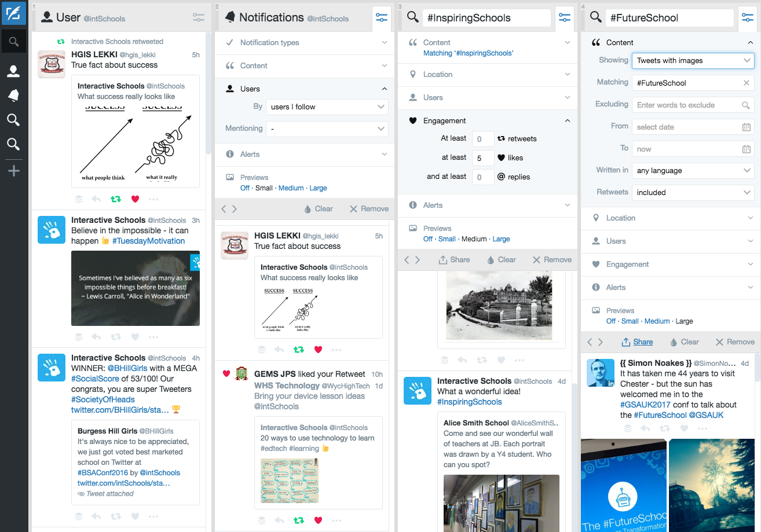Click the minimum likes field showing 5
Viewport: 761px width, 532px height.
tap(482, 158)
